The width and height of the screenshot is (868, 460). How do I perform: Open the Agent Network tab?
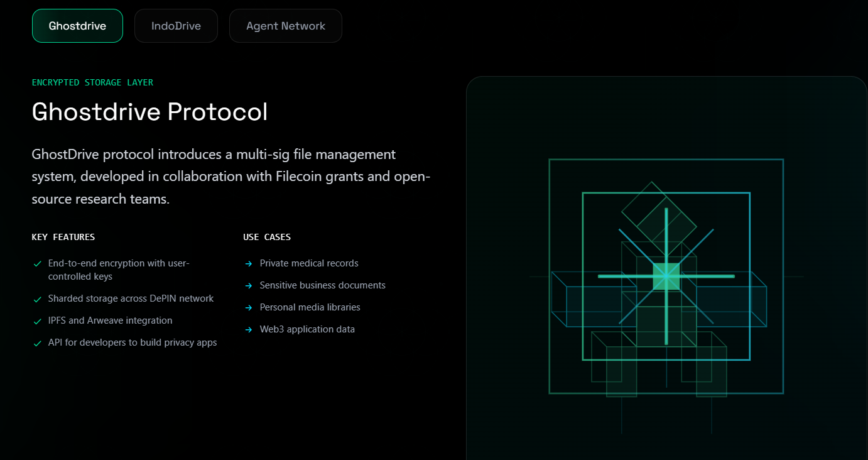click(285, 26)
